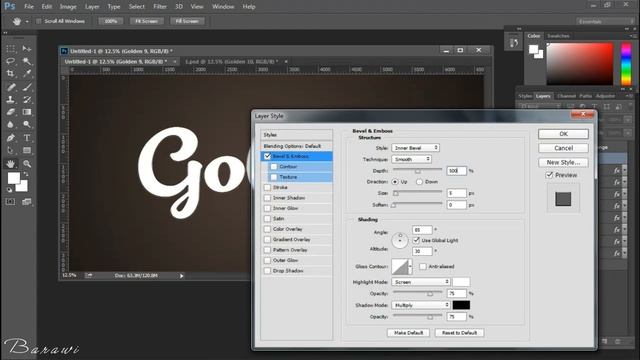The image size is (640, 360).
Task: Open the Hand tool preset picker
Action: point(27,21)
